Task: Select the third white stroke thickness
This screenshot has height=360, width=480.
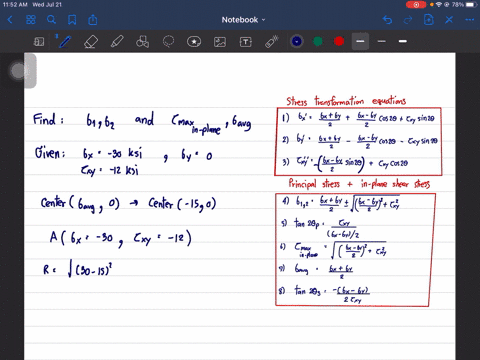Action: (x=403, y=41)
